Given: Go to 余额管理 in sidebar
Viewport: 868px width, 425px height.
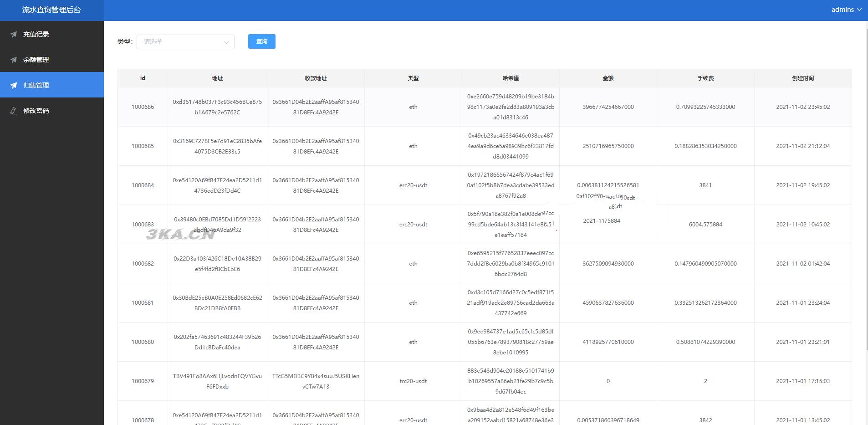Looking at the screenshot, I should (36, 60).
